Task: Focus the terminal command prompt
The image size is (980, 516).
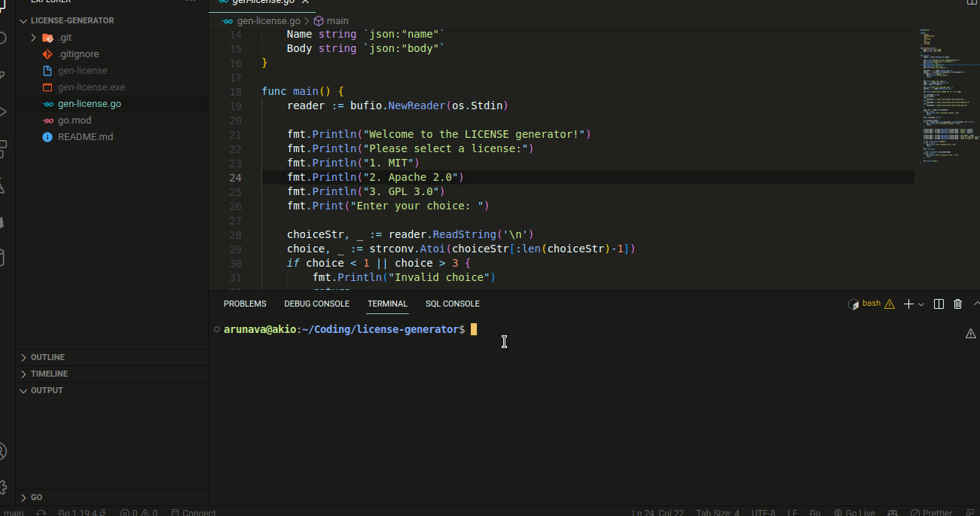Action: (475, 329)
